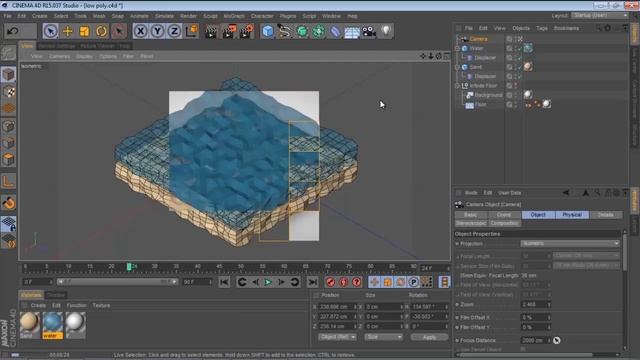640x360 pixels.
Task: Go to start of animation
Action: [x=224, y=282]
